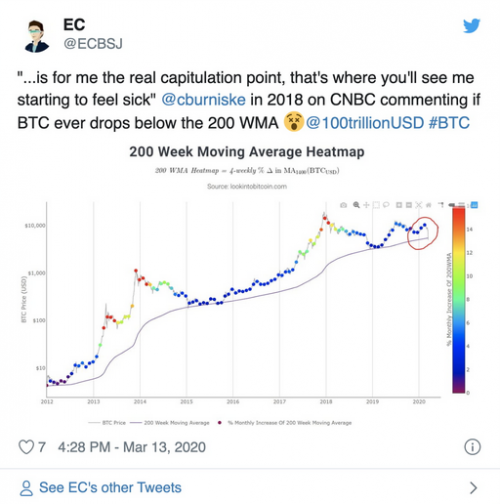Click the zoom in chart button
Viewport: 500px width, 504px height.
pyautogui.click(x=399, y=205)
